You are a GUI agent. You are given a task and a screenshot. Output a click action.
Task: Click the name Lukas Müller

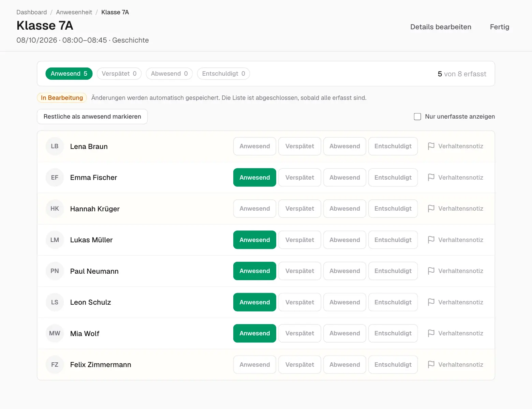[x=91, y=240]
